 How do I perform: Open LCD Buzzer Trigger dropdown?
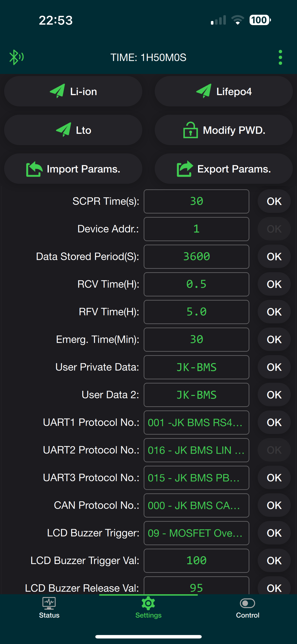click(196, 533)
